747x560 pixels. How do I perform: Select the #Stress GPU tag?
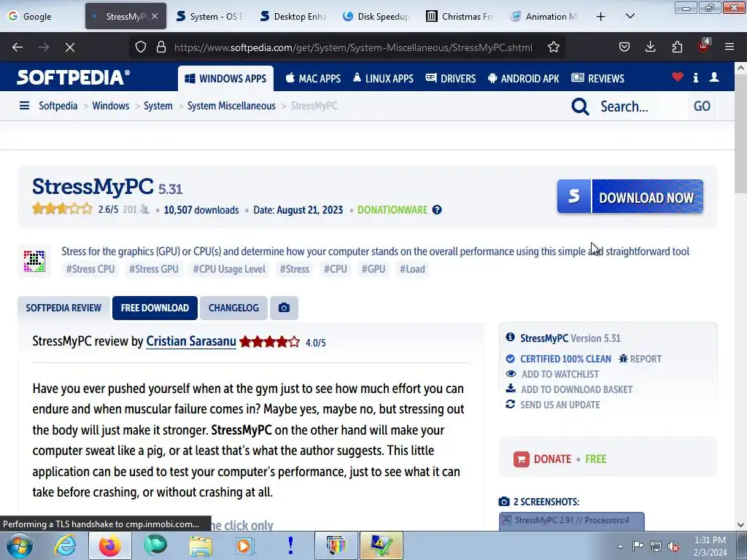[154, 269]
